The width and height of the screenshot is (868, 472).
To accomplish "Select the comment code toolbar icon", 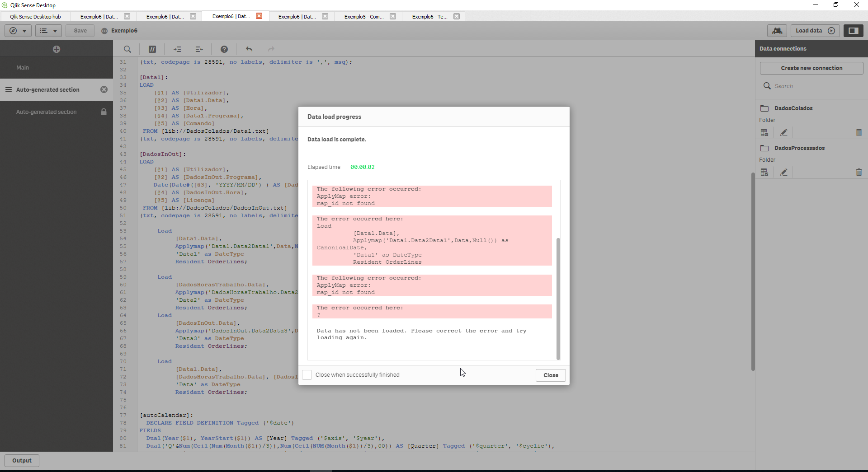I will [152, 49].
